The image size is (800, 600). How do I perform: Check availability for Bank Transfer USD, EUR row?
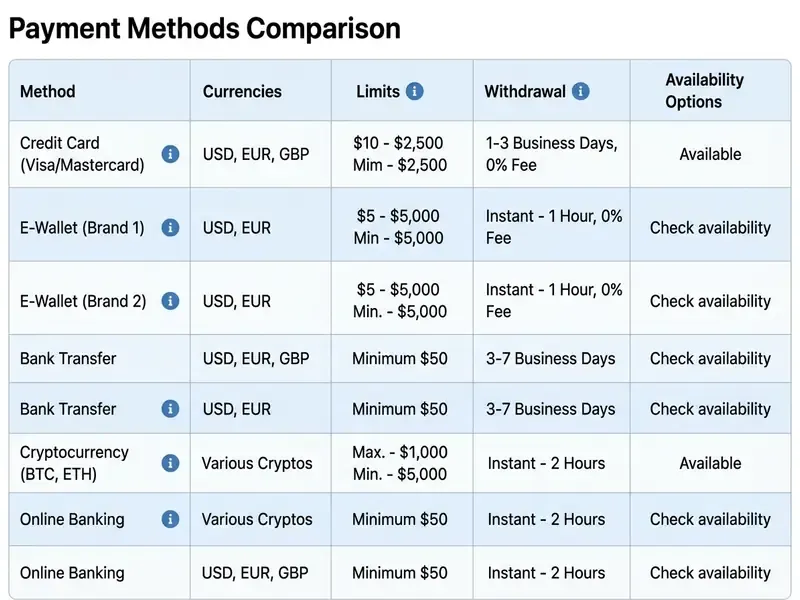click(710, 409)
